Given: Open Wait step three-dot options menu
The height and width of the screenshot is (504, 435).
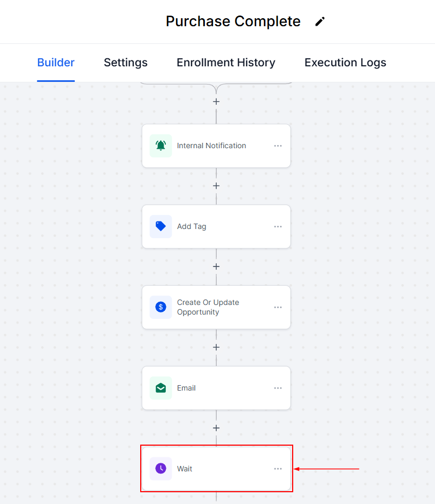Looking at the screenshot, I should tap(278, 469).
